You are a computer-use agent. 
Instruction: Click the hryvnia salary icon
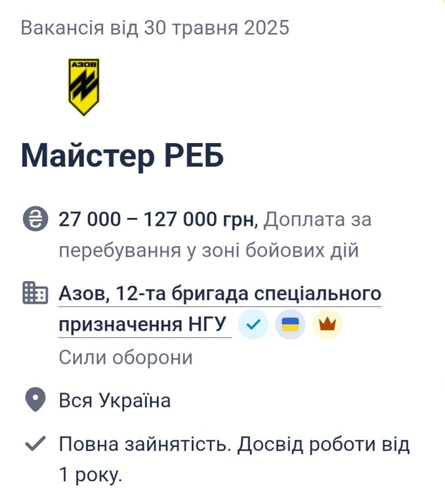[34, 219]
